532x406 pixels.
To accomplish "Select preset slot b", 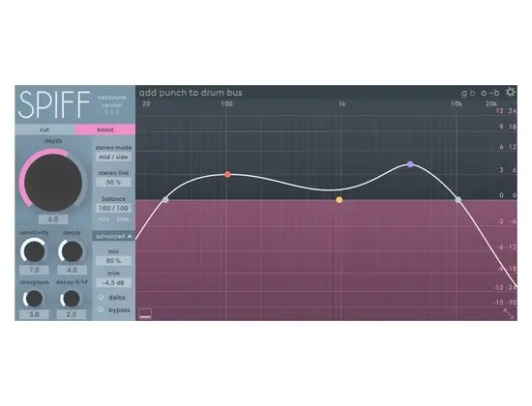I will [x=472, y=93].
